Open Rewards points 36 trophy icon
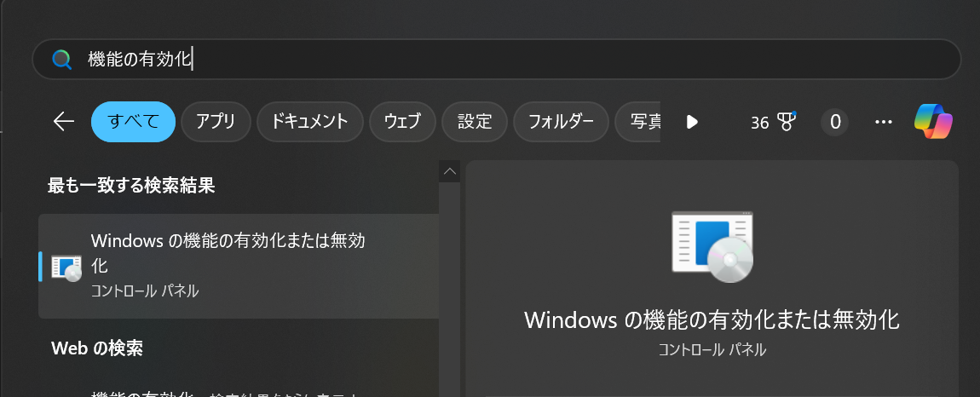The image size is (980, 397). (774, 122)
